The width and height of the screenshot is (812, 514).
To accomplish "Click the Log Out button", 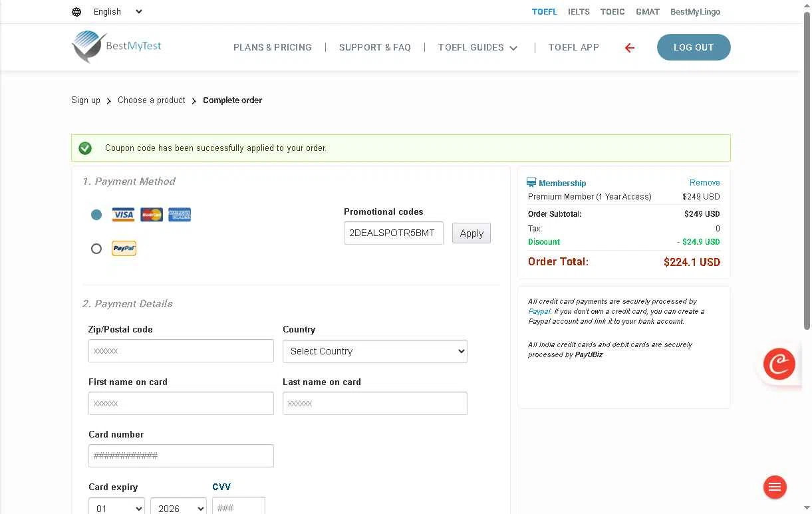I will pos(694,47).
